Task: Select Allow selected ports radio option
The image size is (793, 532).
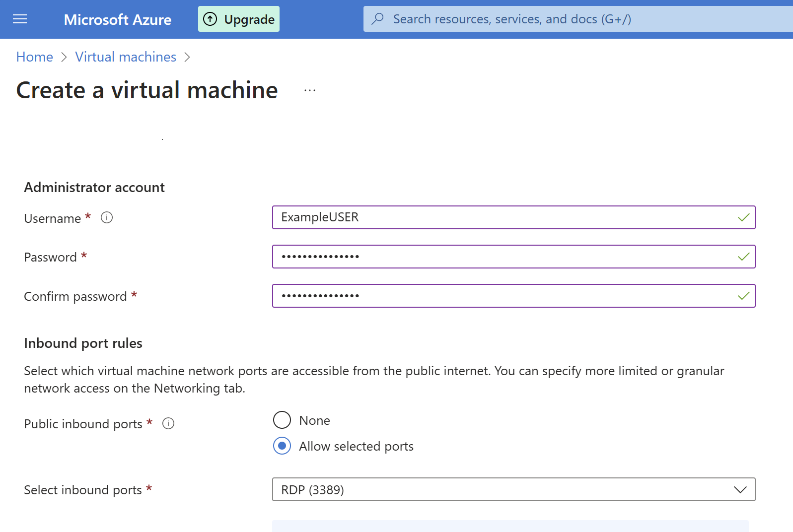Action: [x=282, y=446]
